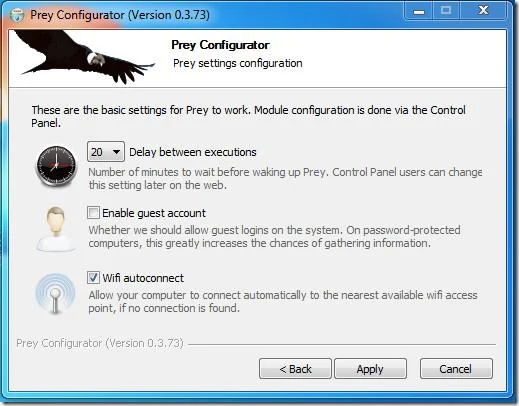The height and width of the screenshot is (406, 519).
Task: Minimize the Prey Configurator window
Action: [419, 12]
